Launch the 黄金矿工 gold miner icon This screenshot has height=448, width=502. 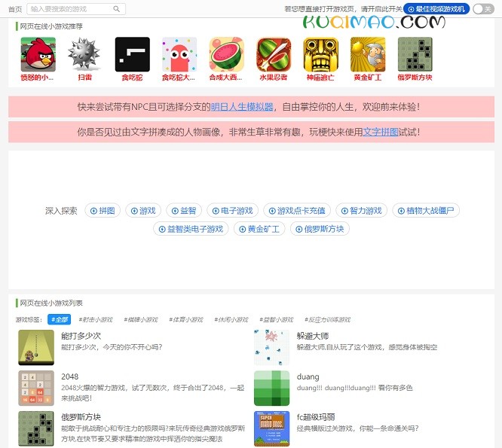pyautogui.click(x=368, y=54)
